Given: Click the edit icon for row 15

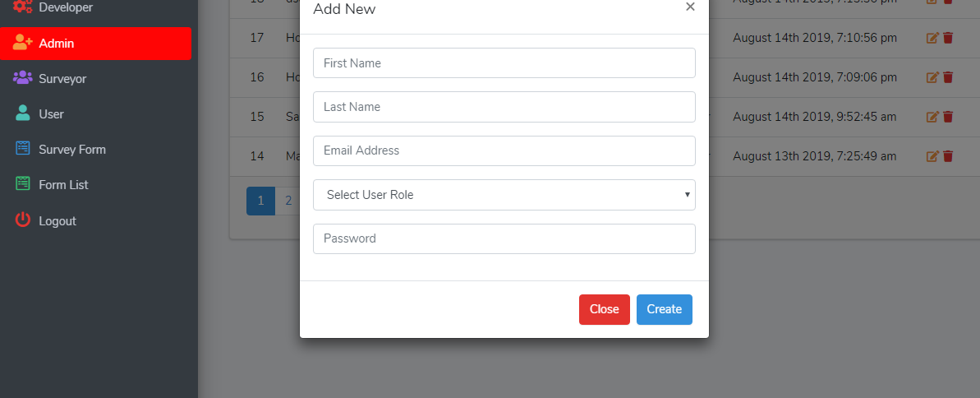Looking at the screenshot, I should pyautogui.click(x=932, y=117).
